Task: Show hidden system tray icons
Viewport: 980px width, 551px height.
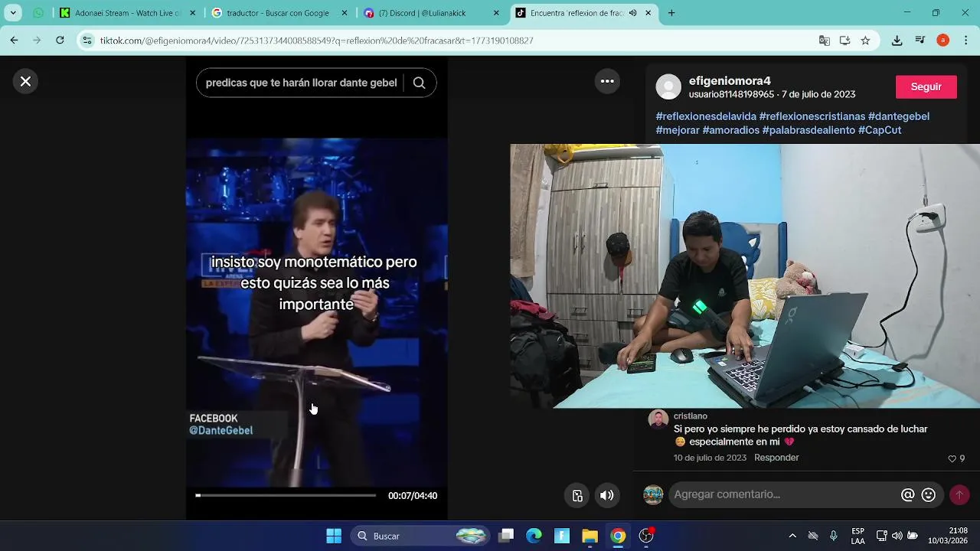Action: (x=792, y=536)
